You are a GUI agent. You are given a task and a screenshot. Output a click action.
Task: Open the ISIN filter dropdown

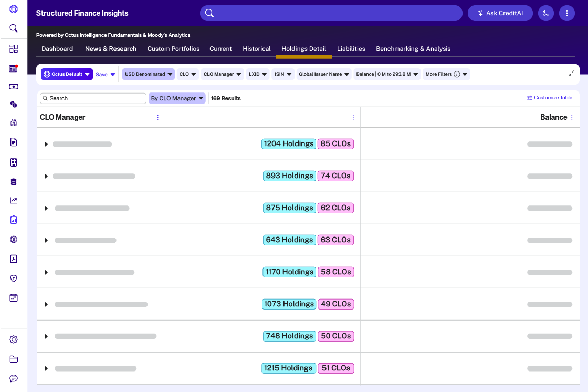[283, 74]
